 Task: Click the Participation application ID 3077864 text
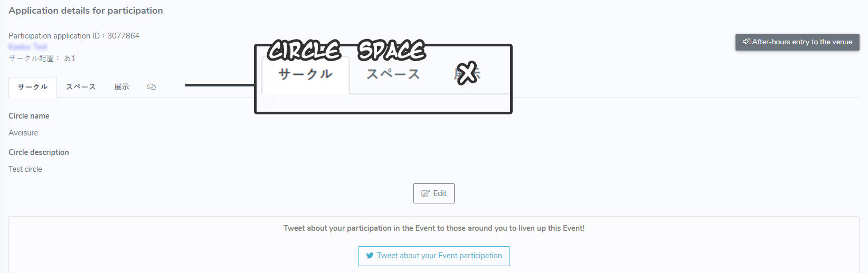coord(74,36)
